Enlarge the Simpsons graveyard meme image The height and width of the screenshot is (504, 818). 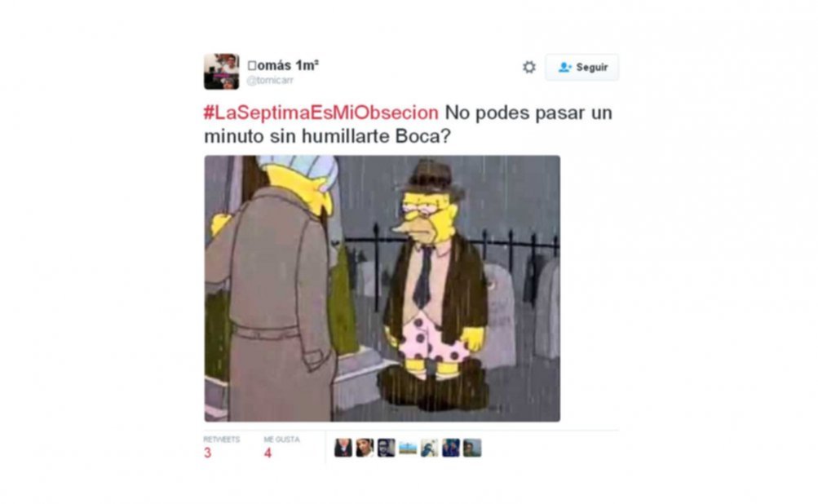(382, 288)
